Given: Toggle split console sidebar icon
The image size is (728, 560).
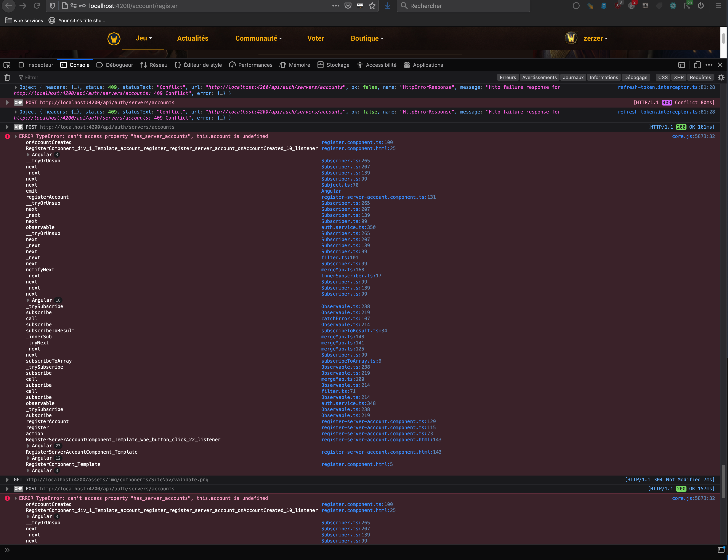Looking at the screenshot, I should [721, 550].
